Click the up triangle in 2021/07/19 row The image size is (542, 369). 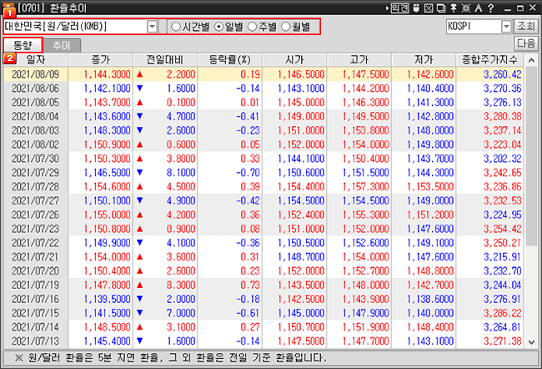pyautogui.click(x=140, y=285)
